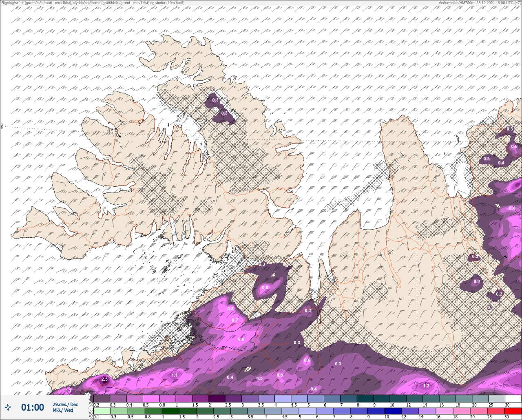The width and height of the screenshot is (522, 420).
Task: Select the white swatch above 30 in upper legend
Action: coord(513,398)
